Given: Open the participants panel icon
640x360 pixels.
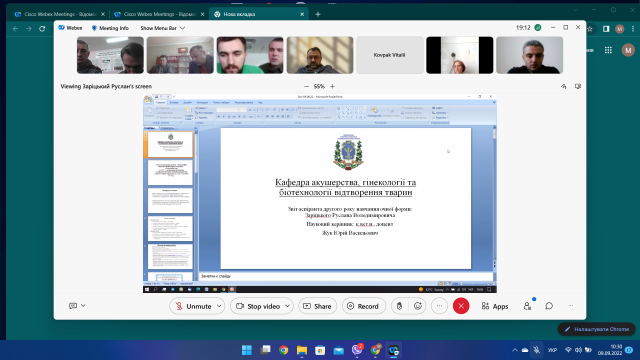Looking at the screenshot, I should coord(527,306).
